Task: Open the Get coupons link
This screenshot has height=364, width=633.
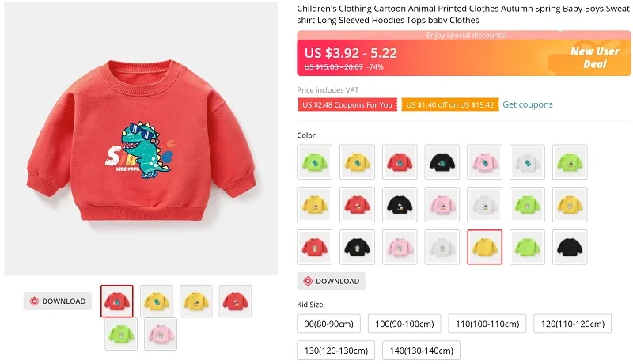Action: point(527,104)
